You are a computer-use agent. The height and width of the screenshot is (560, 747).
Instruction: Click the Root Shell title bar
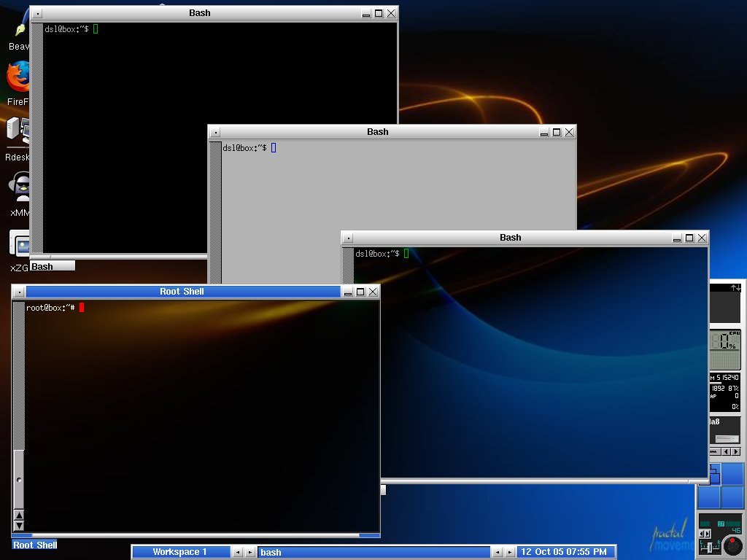[183, 292]
